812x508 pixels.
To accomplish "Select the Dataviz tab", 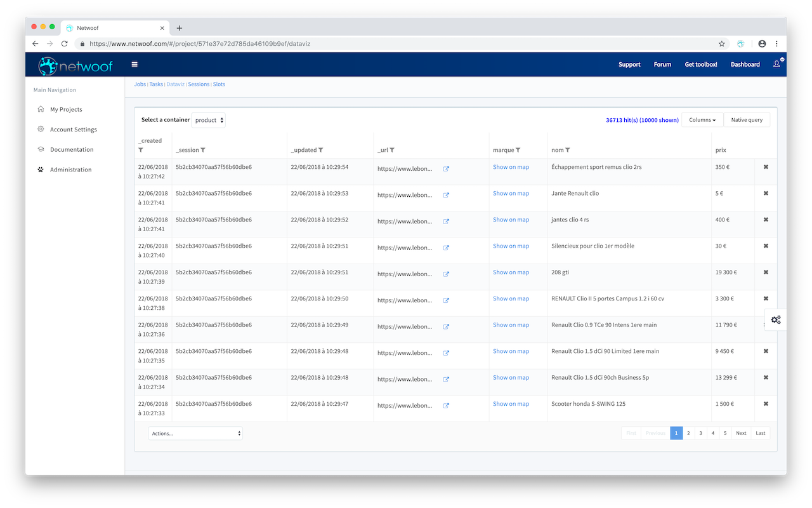I will click(176, 84).
